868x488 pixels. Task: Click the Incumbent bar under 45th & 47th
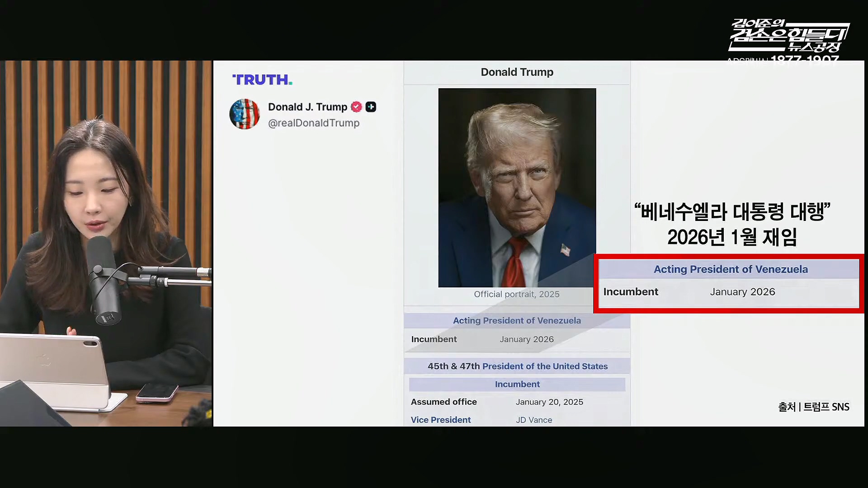point(517,385)
